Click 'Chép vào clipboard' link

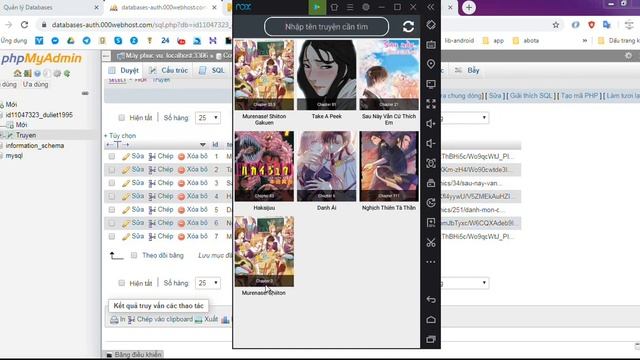160,320
